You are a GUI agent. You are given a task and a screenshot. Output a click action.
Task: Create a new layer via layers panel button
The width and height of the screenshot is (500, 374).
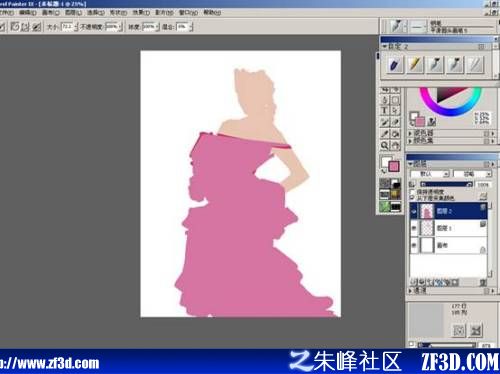[x=430, y=283]
